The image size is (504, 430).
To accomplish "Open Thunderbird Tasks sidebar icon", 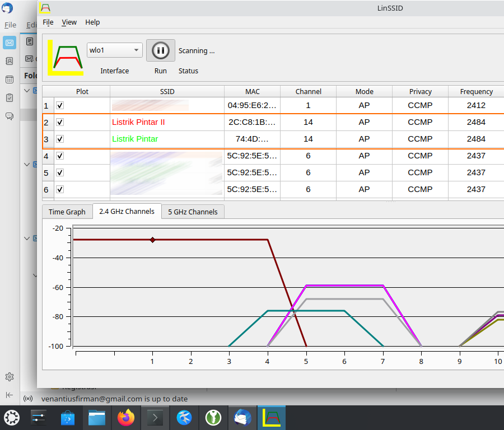I will [10, 98].
